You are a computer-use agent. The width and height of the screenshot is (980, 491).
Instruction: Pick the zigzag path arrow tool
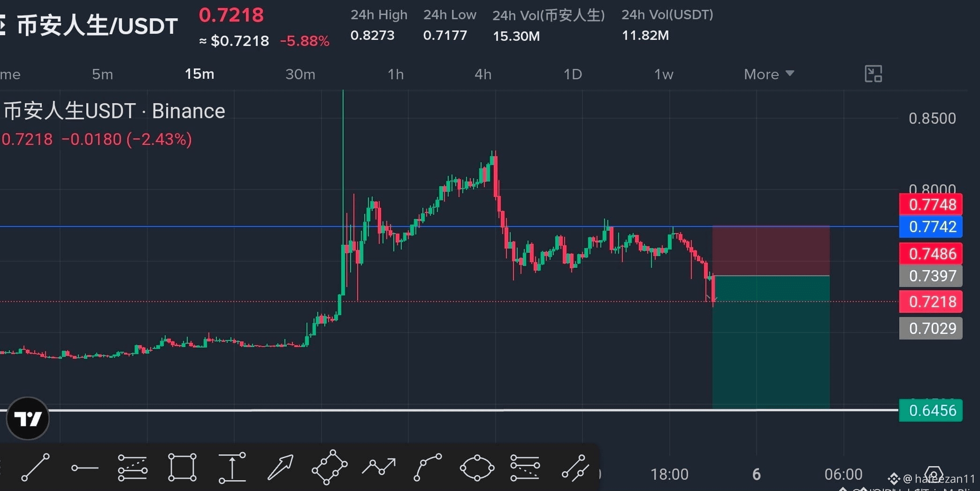(x=379, y=467)
